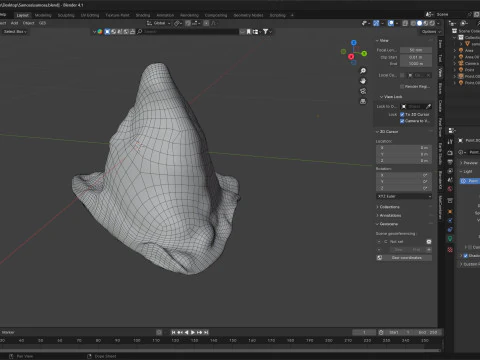480x360 pixels.
Task: Toggle viewport overlays button
Action: pos(391,23)
